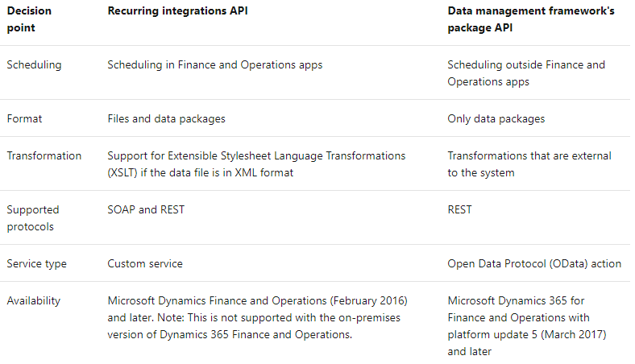Click the 'Custom service' cell

click(145, 263)
